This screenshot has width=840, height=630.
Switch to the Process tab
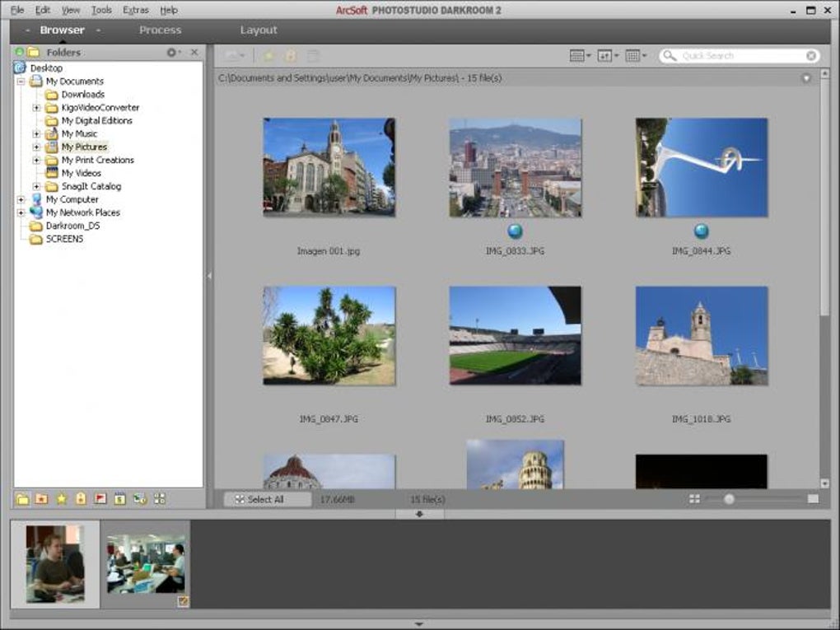pos(160,30)
